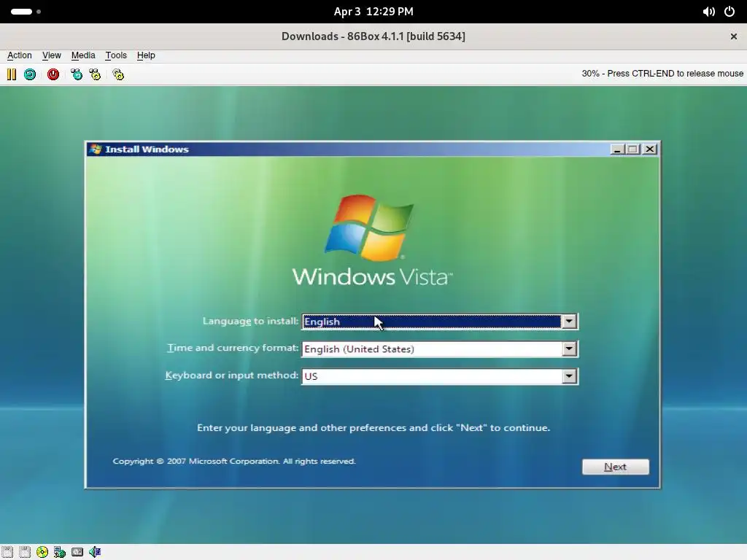Expand the Language to install dropdown arrow
747x560 pixels.
[x=569, y=322]
